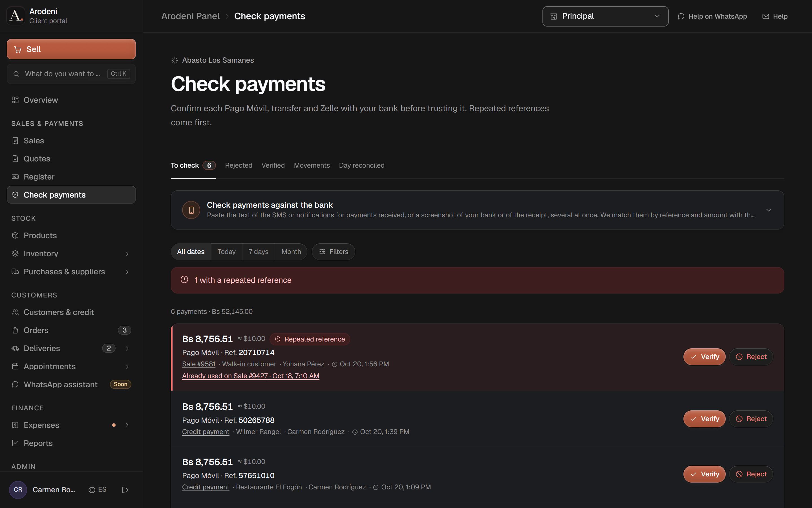Select the Month date filter
This screenshot has width=812, height=508.
click(291, 252)
